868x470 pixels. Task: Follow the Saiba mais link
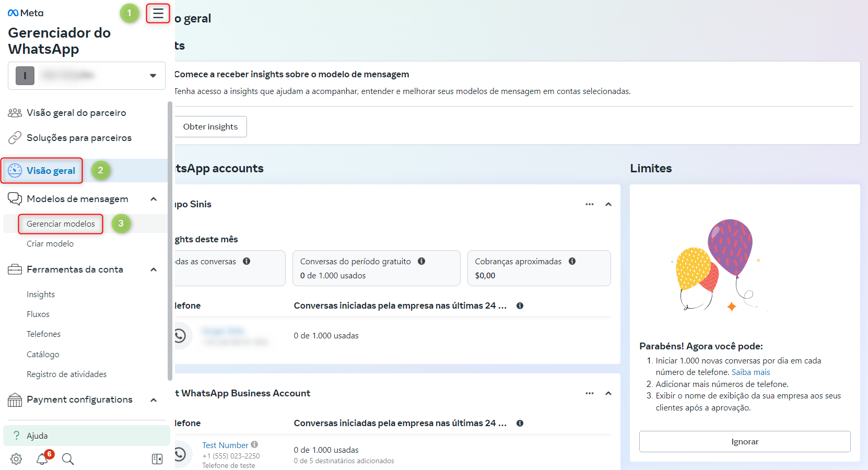[x=750, y=372]
